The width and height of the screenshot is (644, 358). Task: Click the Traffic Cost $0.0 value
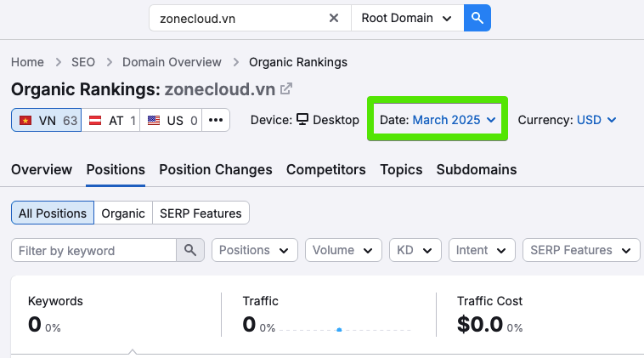480,324
